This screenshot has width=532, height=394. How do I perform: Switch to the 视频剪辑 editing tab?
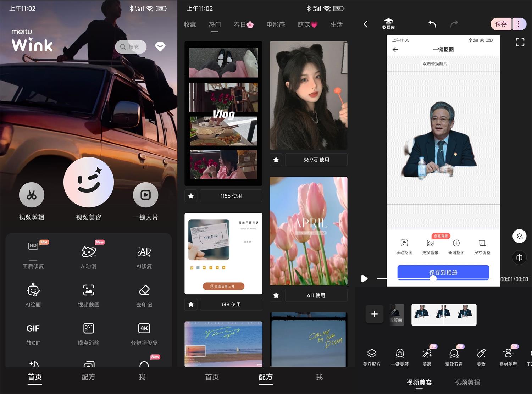click(x=467, y=382)
